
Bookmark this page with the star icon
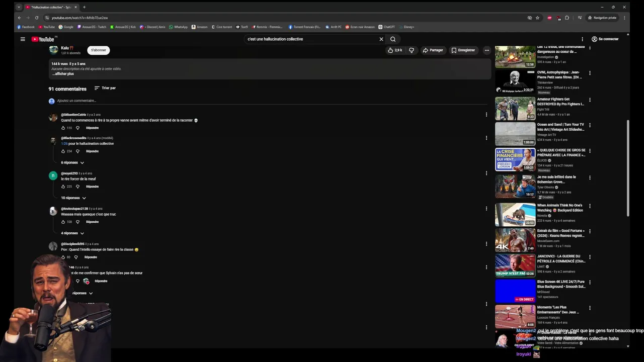[537, 18]
